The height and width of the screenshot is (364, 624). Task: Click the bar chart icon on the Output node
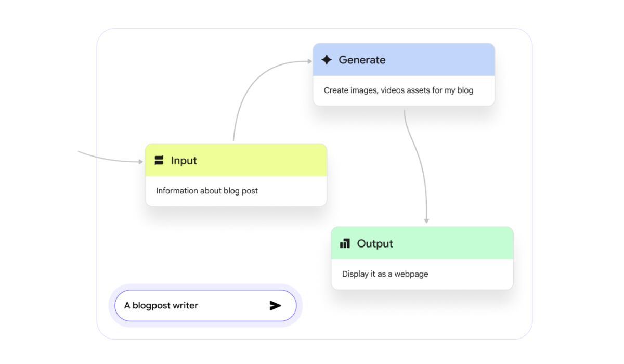click(x=345, y=243)
